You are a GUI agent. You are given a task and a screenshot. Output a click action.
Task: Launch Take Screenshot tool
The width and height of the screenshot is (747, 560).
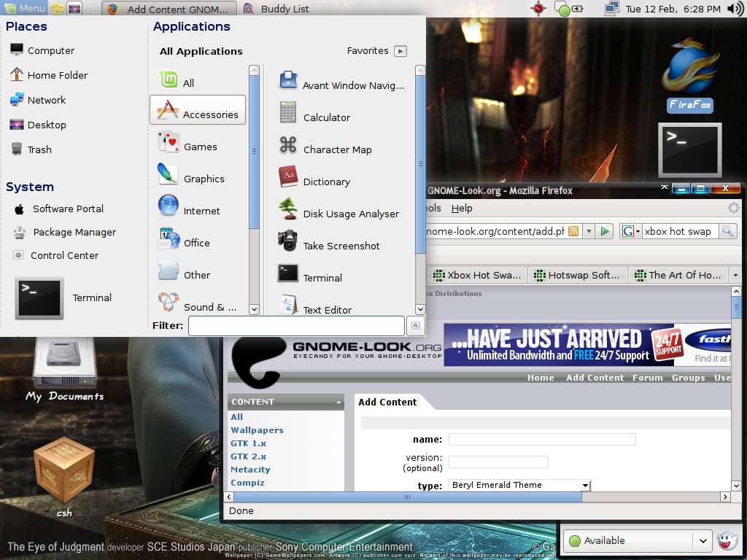pyautogui.click(x=330, y=242)
